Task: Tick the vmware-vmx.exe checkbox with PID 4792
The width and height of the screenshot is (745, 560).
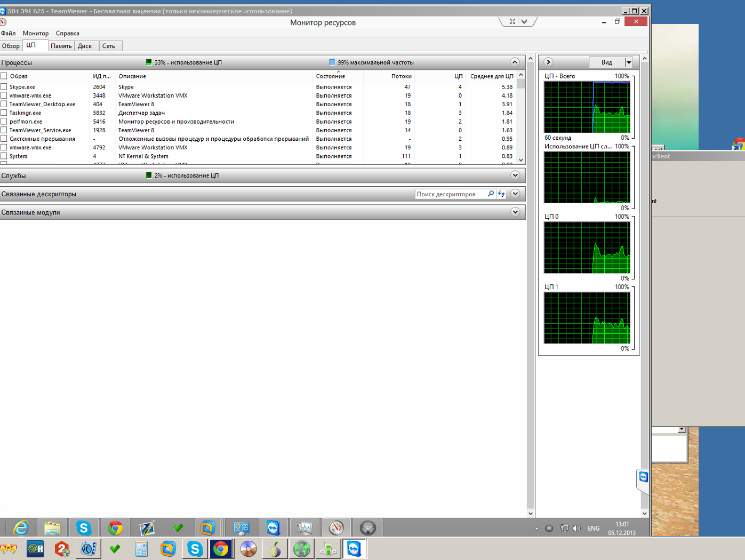Action: pyautogui.click(x=4, y=147)
